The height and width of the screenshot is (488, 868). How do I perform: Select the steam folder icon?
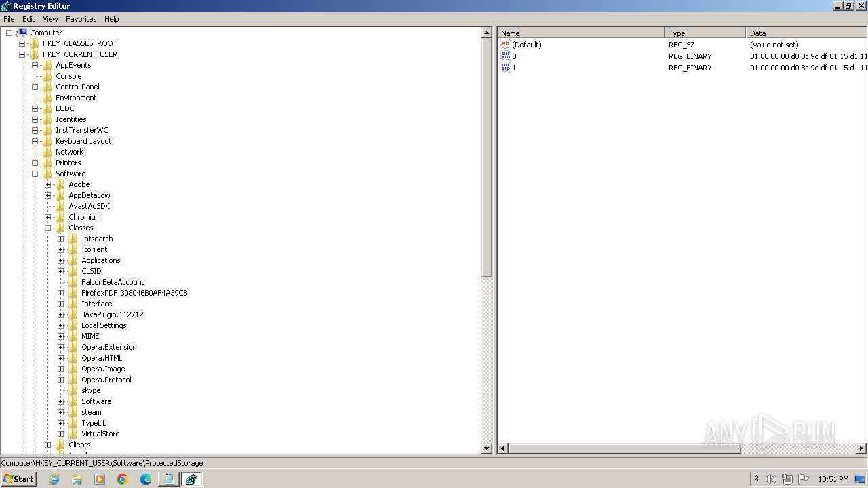[x=73, y=412]
